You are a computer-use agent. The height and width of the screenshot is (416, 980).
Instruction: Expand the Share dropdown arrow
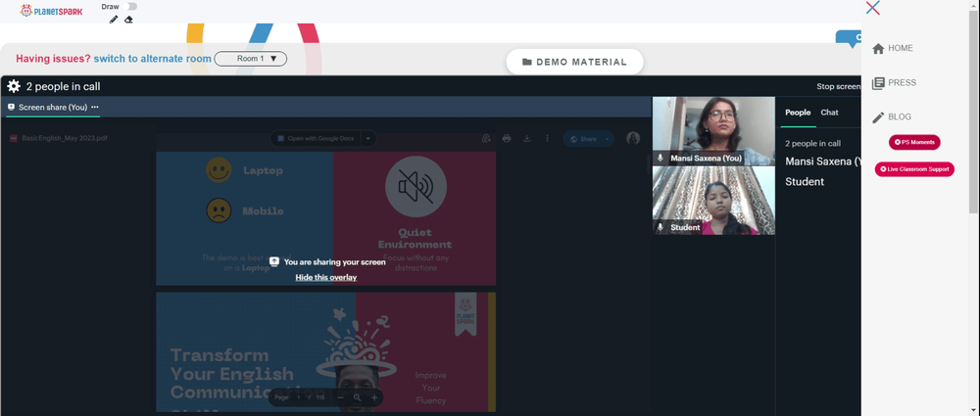[607, 139]
